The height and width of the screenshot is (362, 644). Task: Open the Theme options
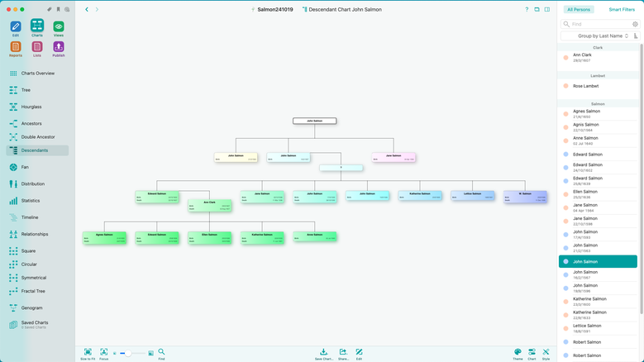(x=518, y=355)
